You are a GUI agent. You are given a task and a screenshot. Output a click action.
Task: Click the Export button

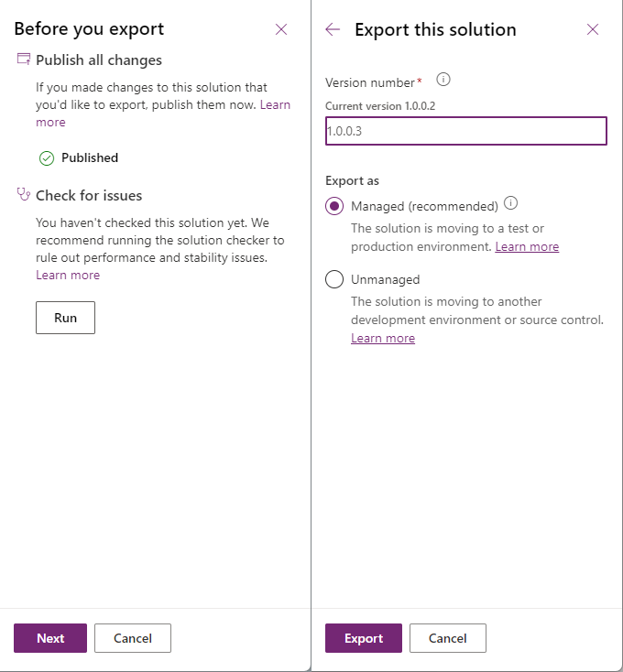364,638
